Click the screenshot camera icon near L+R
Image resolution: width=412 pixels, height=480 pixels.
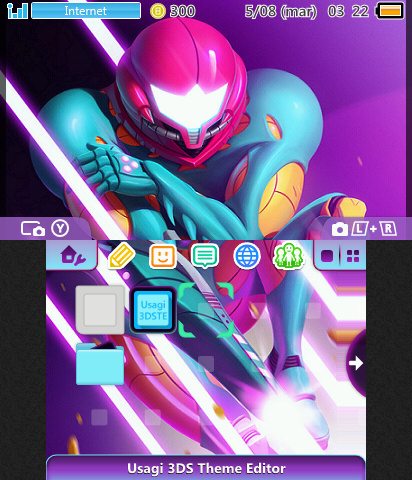(340, 229)
